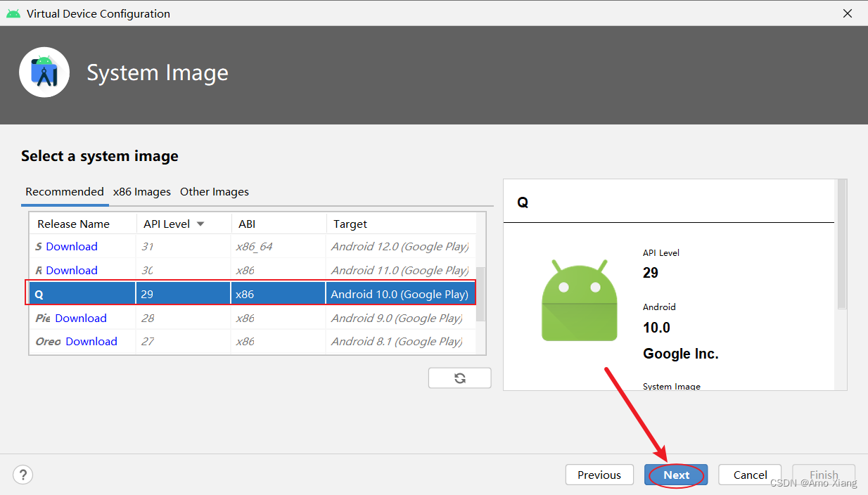Click the green Android robot preview image
This screenshot has width=868, height=495.
click(579, 300)
